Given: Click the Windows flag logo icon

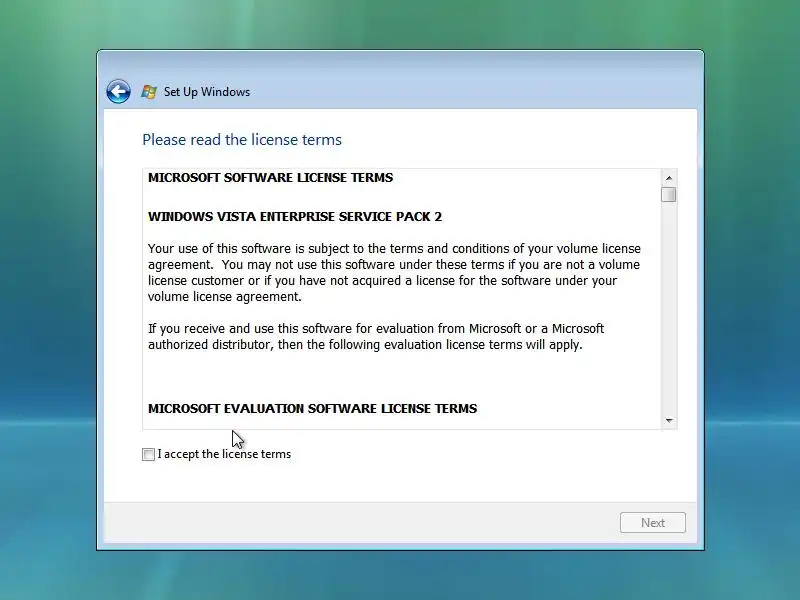Looking at the screenshot, I should (149, 92).
